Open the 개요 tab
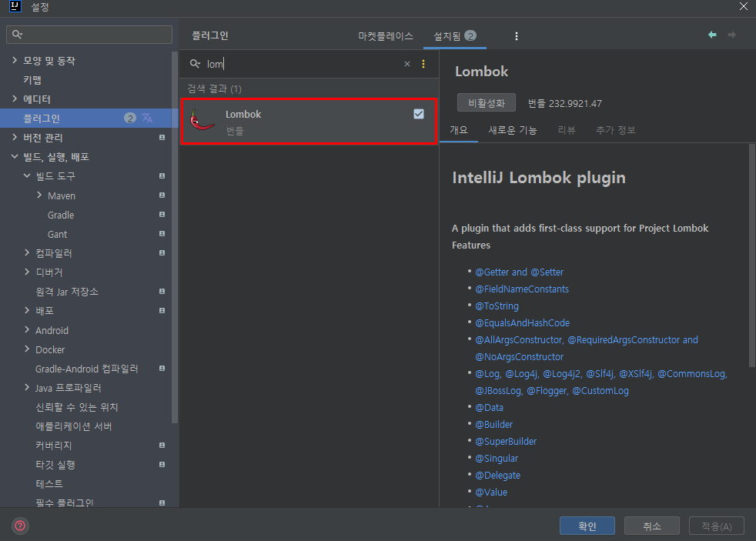 [x=459, y=130]
